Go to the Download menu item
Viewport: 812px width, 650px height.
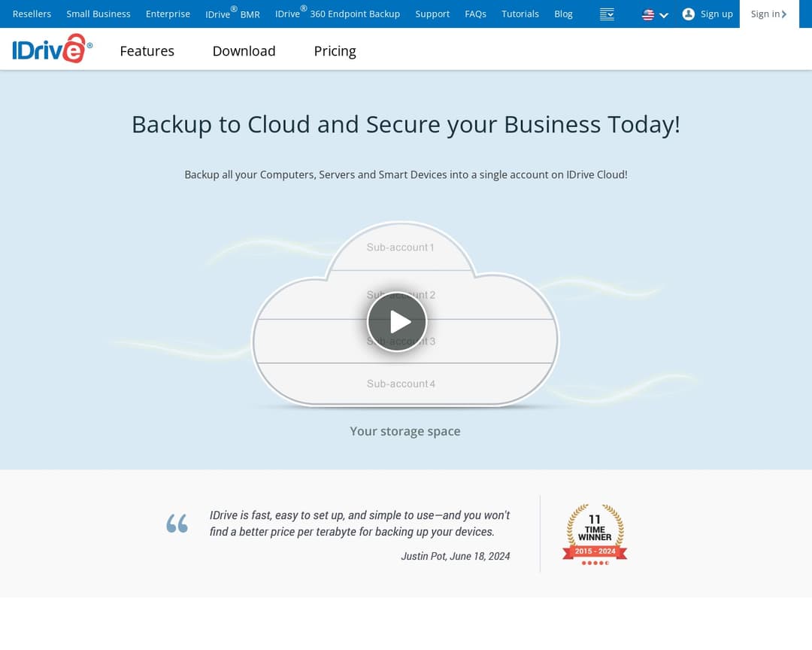(x=244, y=51)
